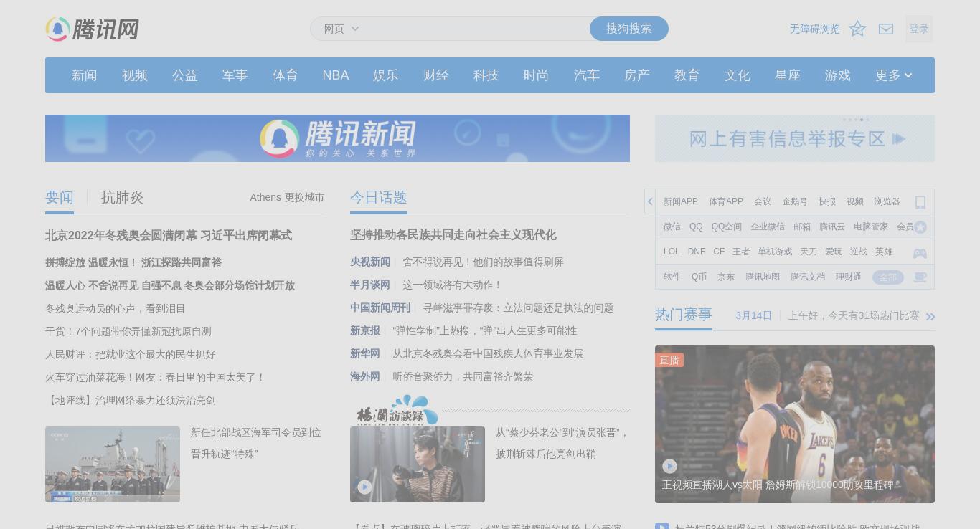Click the 央视新闻 source link
Screen dimensions: 980x529
(x=370, y=262)
